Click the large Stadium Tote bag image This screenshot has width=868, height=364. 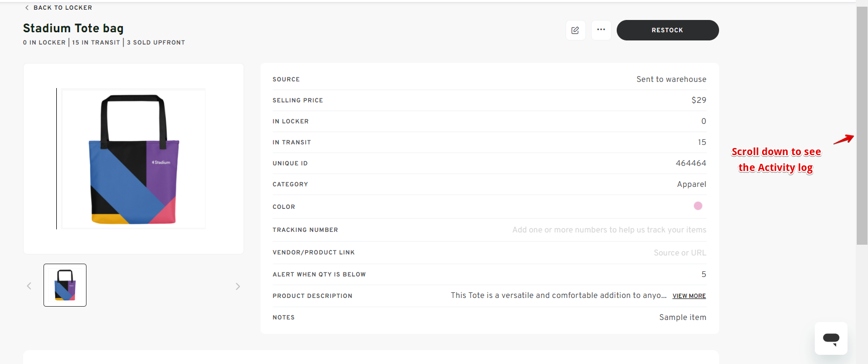tap(134, 159)
